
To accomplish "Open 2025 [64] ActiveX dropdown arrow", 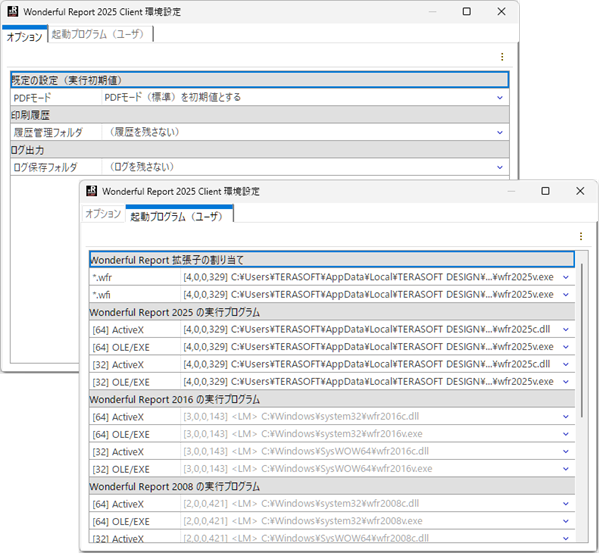I will 566,329.
